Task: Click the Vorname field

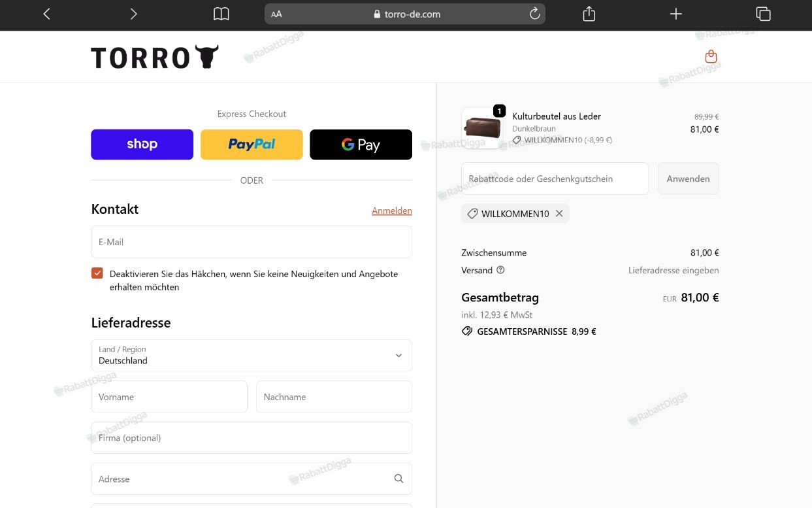Action: click(169, 397)
